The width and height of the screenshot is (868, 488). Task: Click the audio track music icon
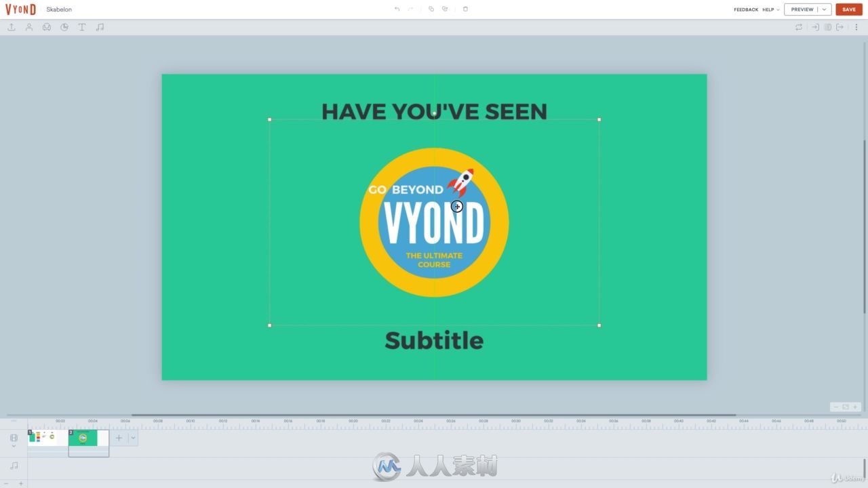tap(14, 466)
